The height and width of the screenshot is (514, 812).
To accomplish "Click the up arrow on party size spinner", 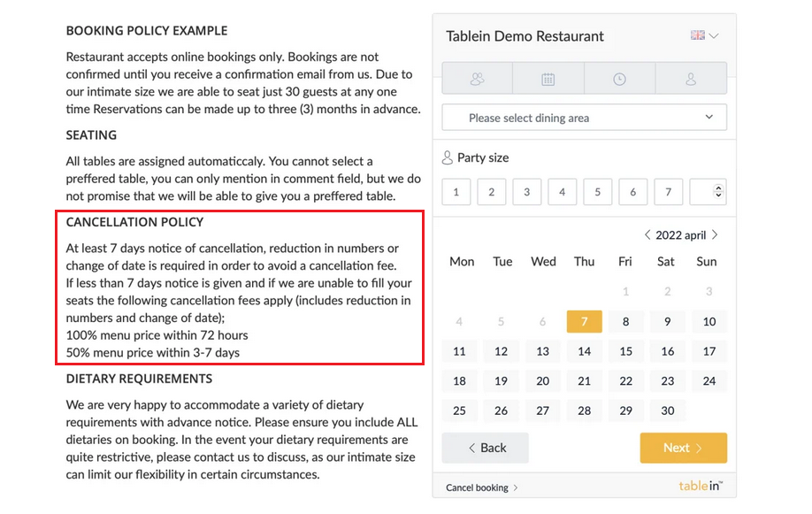I will tap(718, 187).
